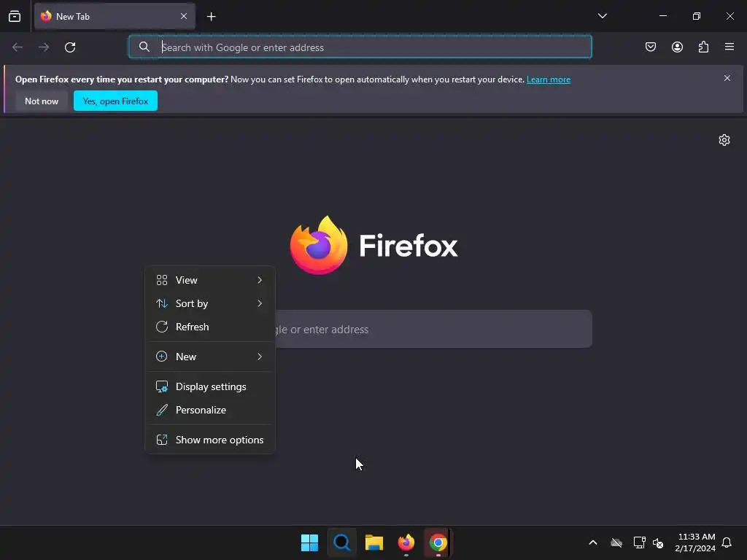The width and height of the screenshot is (747, 560).
Task: Open the muted volume tray icon
Action: pyautogui.click(x=659, y=542)
